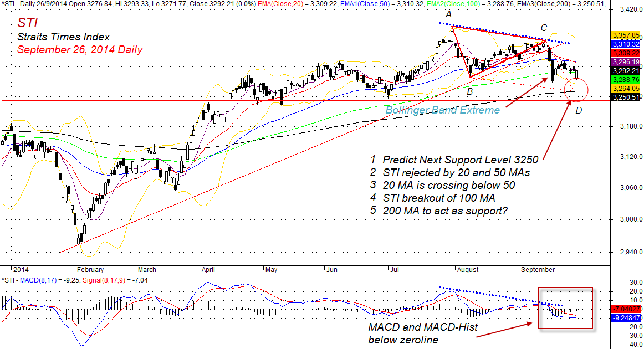644x349 pixels.
Task: Select the "MACD and MACD-Hist below zeroline" annotation
Action: coord(423,333)
